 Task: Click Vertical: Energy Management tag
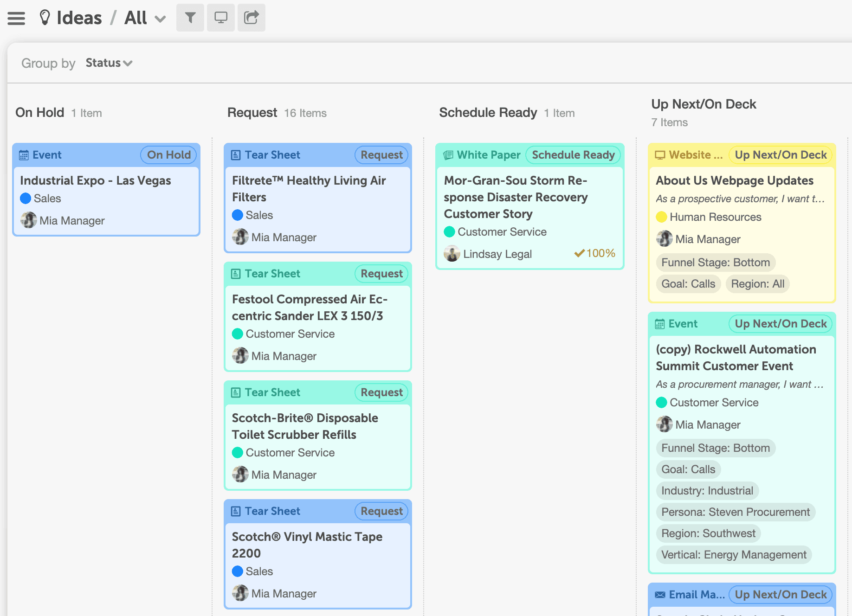click(734, 555)
